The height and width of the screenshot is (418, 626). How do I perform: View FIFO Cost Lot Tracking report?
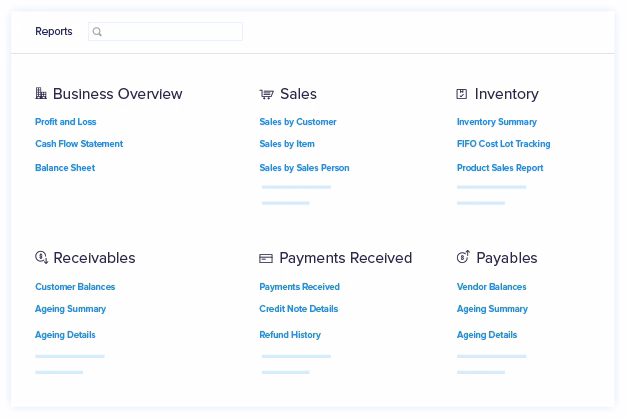click(x=503, y=144)
